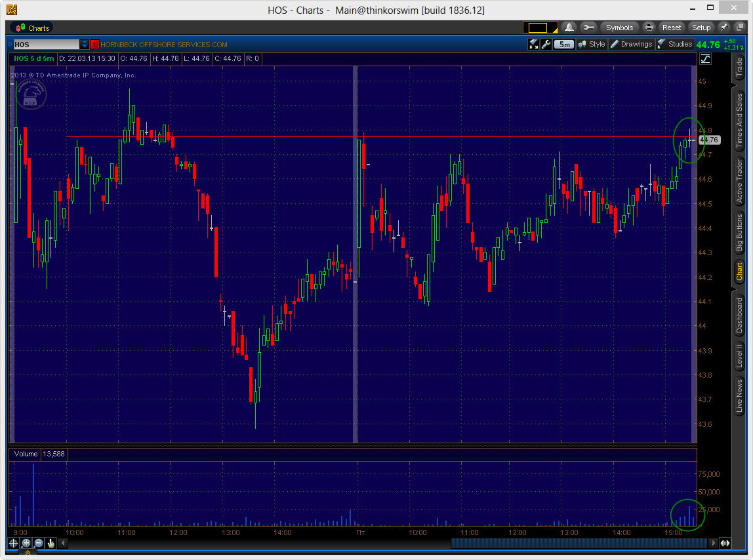Click the zoom in magnifier icon
753x560 pixels.
26,543
